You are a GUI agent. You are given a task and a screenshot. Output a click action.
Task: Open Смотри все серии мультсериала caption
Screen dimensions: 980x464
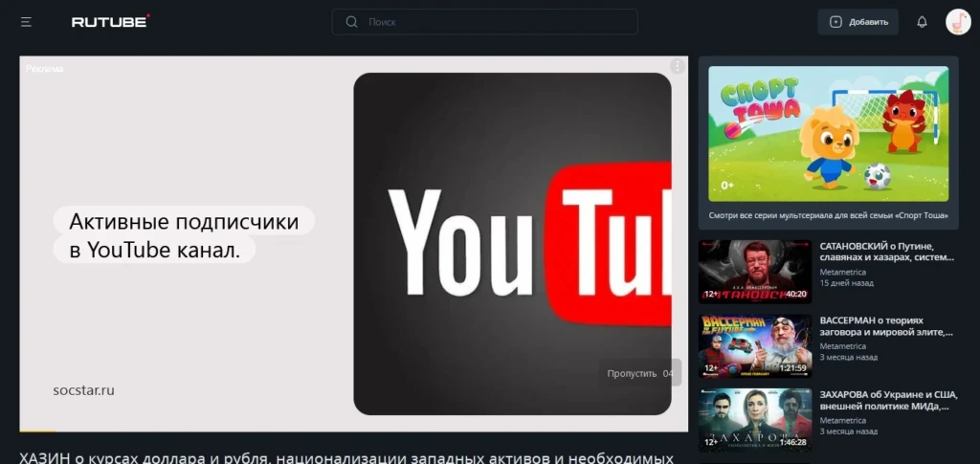(x=828, y=215)
